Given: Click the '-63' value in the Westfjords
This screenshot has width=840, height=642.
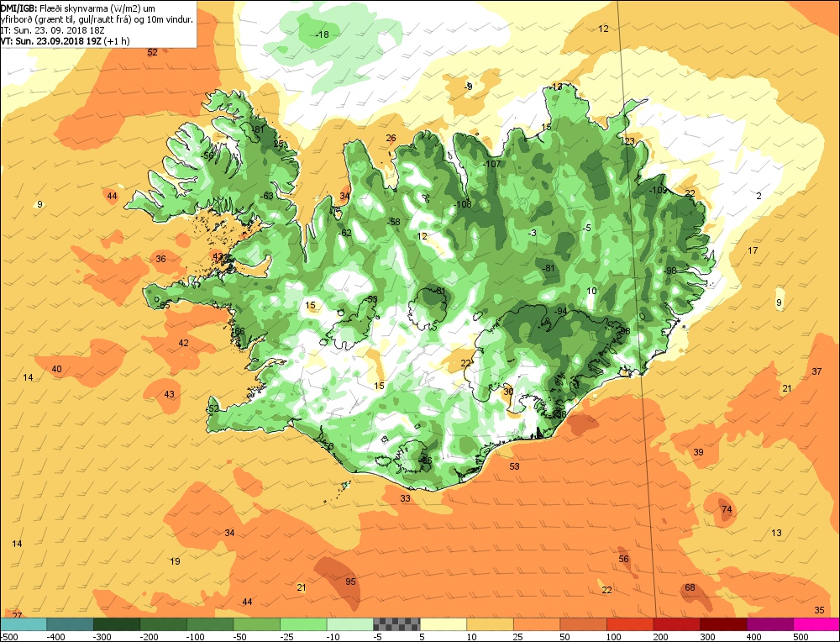Looking at the screenshot, I should tap(267, 196).
